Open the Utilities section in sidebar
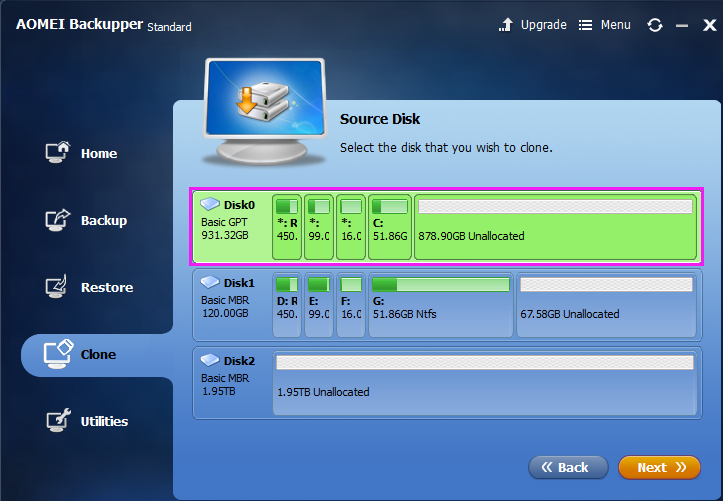Screen dimensions: 723x501 (x=87, y=421)
